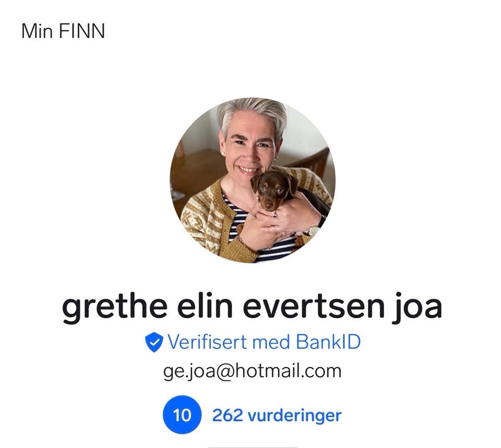Click the number 262 in the reviews link

227,415
